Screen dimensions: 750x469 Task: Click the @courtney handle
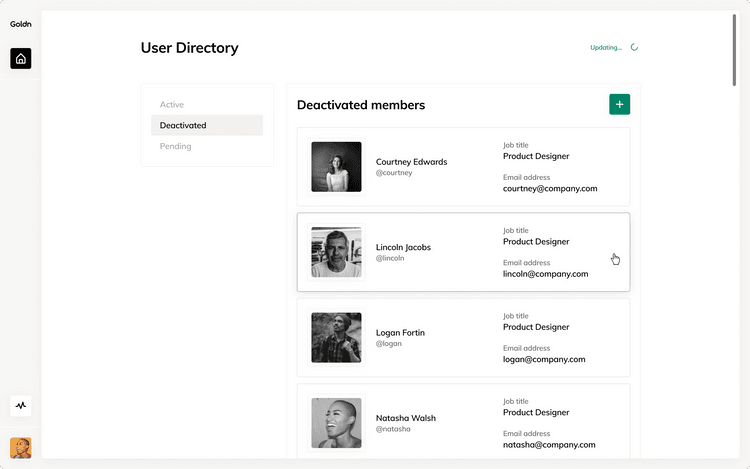click(394, 173)
